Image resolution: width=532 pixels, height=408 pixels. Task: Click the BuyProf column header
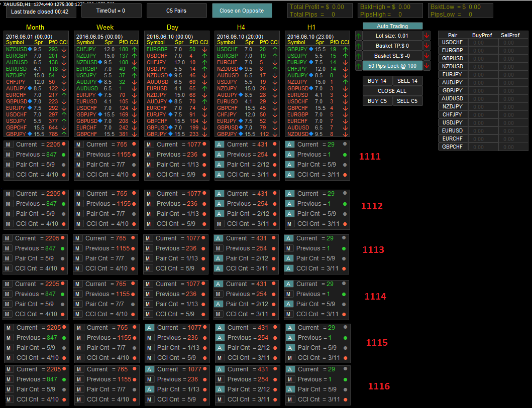tap(482, 35)
